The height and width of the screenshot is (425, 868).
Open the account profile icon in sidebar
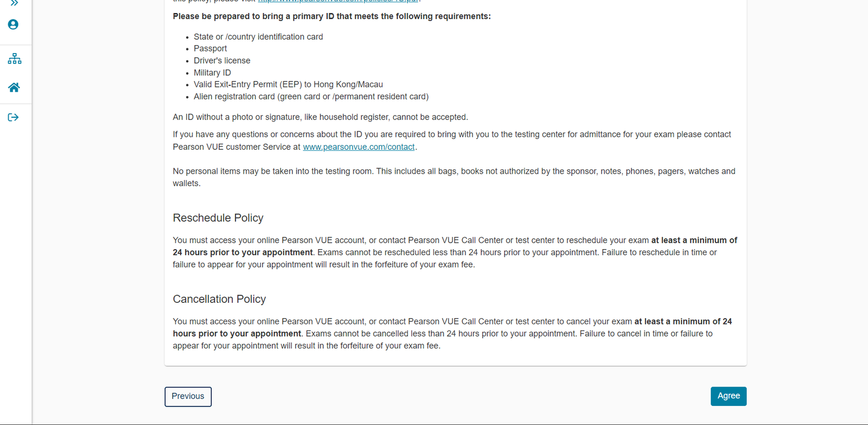coord(12,24)
